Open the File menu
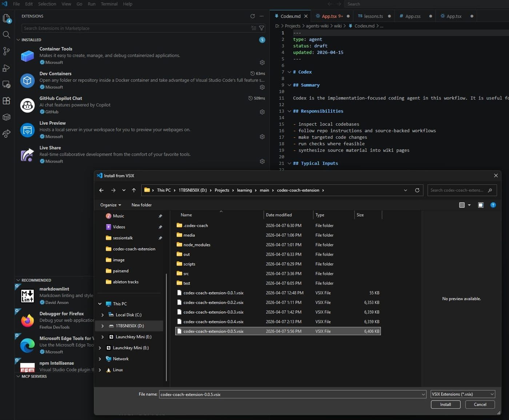509x420 pixels. click(x=16, y=4)
